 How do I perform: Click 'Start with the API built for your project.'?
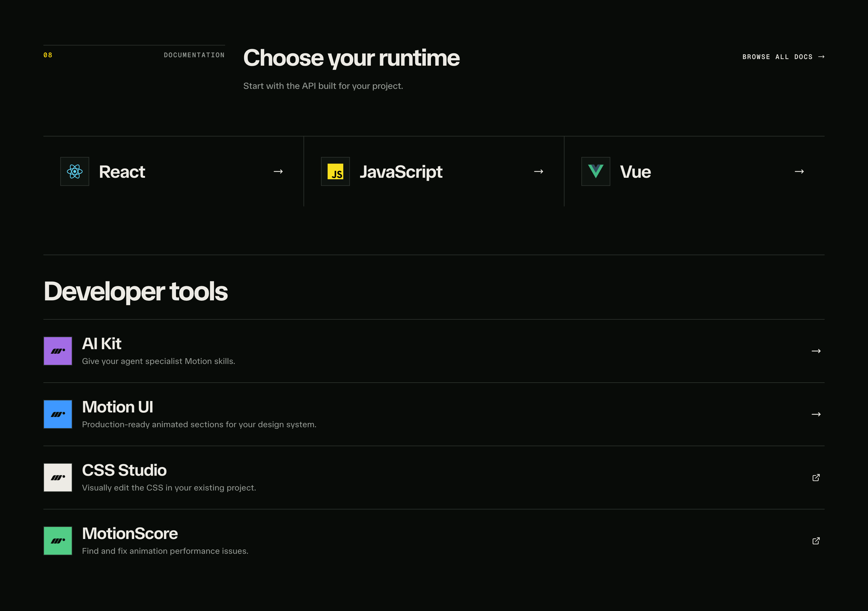(x=323, y=86)
